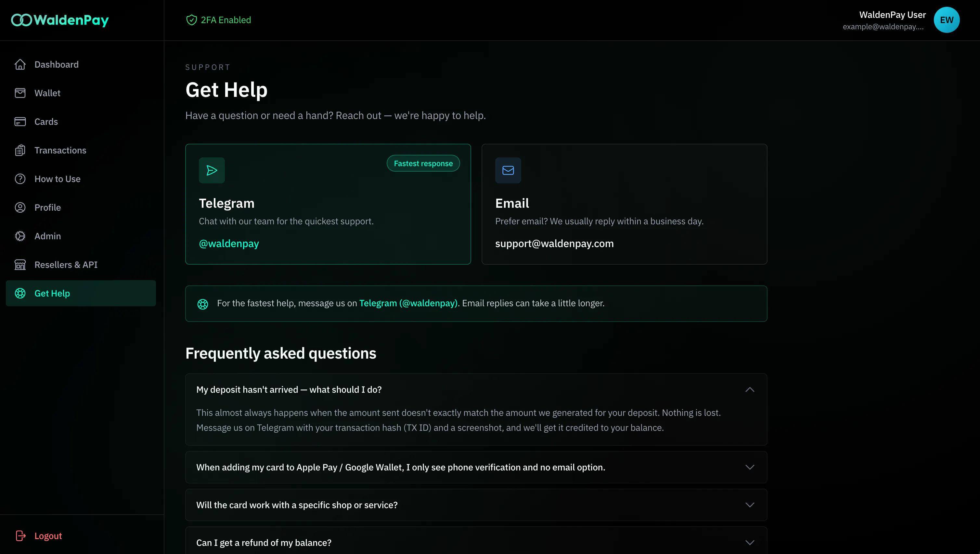Collapse the deposit hasn't arrived question
The image size is (980, 554).
749,389
